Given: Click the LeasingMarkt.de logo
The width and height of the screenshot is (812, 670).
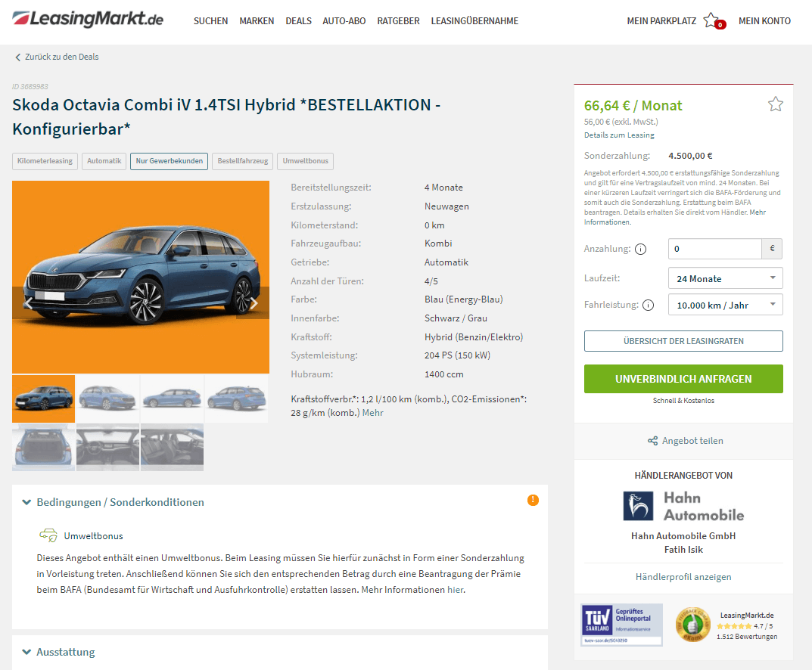Looking at the screenshot, I should click(x=88, y=19).
